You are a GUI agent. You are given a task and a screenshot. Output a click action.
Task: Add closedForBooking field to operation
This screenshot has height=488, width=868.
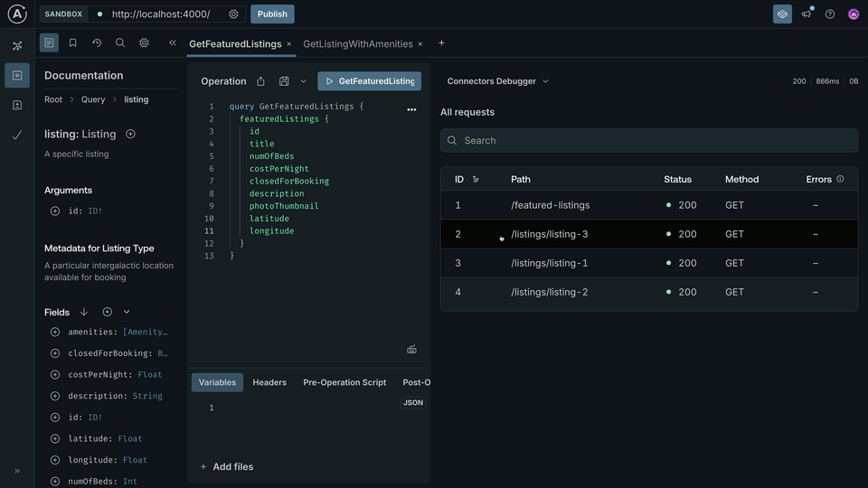55,353
